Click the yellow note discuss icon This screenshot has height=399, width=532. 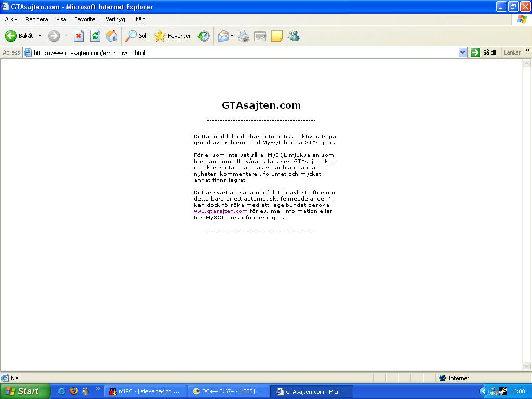277,36
